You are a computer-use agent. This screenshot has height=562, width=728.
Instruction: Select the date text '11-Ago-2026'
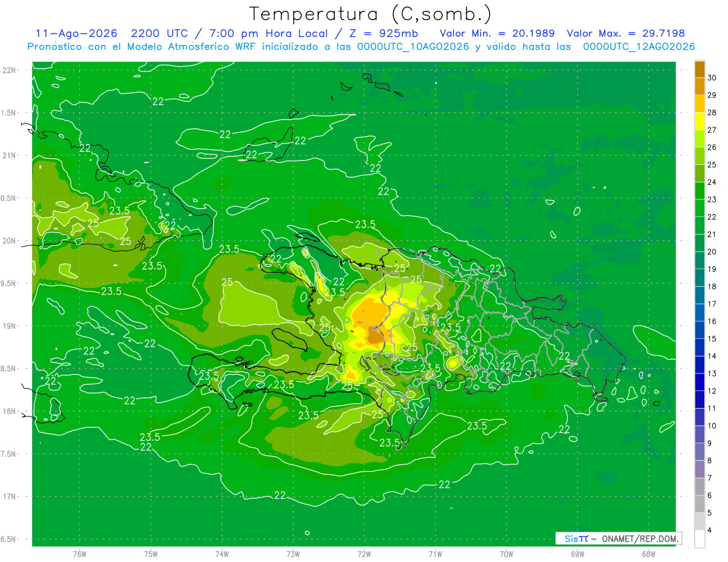(76, 34)
